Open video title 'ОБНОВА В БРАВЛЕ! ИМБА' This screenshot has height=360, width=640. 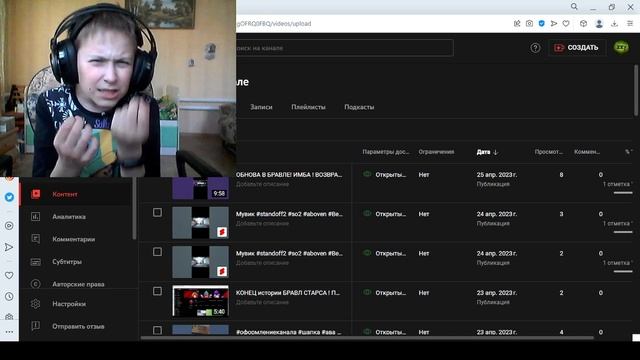coord(289,175)
